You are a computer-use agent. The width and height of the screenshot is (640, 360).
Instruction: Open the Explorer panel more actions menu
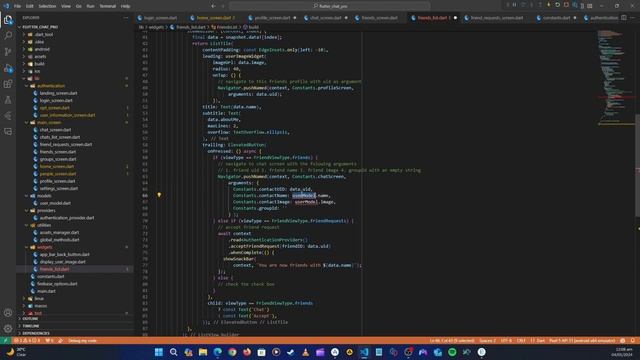tap(126, 18)
